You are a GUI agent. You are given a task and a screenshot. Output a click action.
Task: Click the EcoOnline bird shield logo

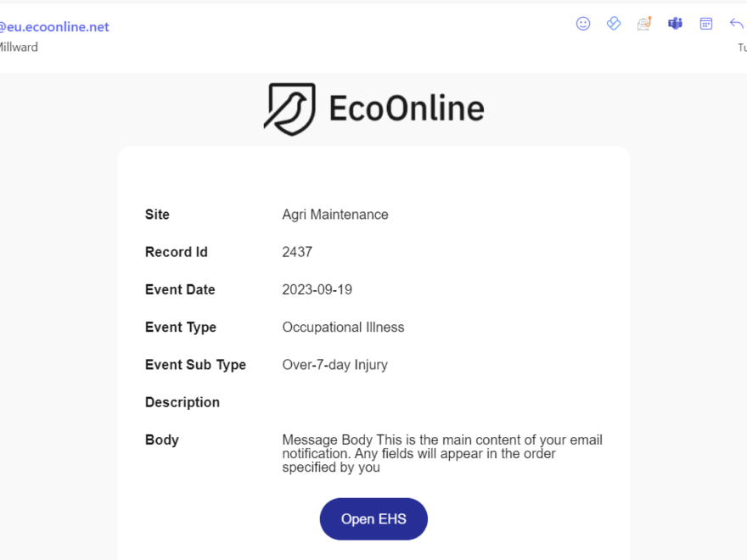click(x=289, y=109)
